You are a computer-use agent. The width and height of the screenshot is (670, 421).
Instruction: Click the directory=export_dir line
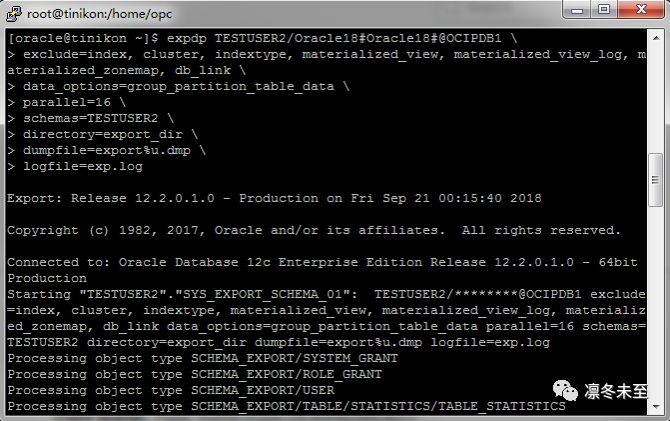(x=102, y=133)
